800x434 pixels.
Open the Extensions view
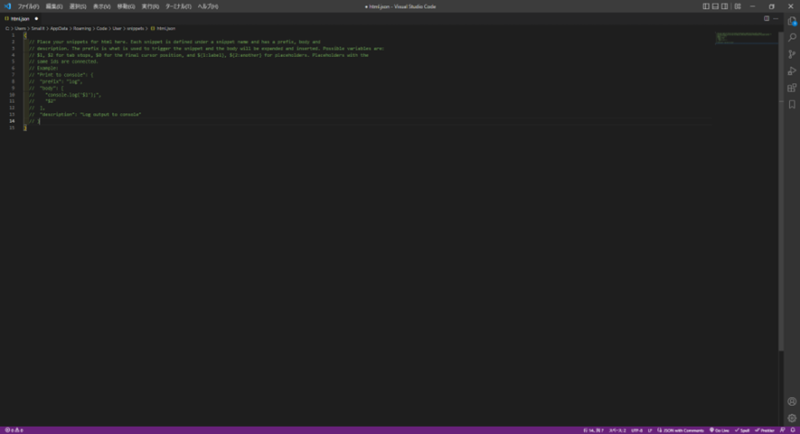(791, 87)
